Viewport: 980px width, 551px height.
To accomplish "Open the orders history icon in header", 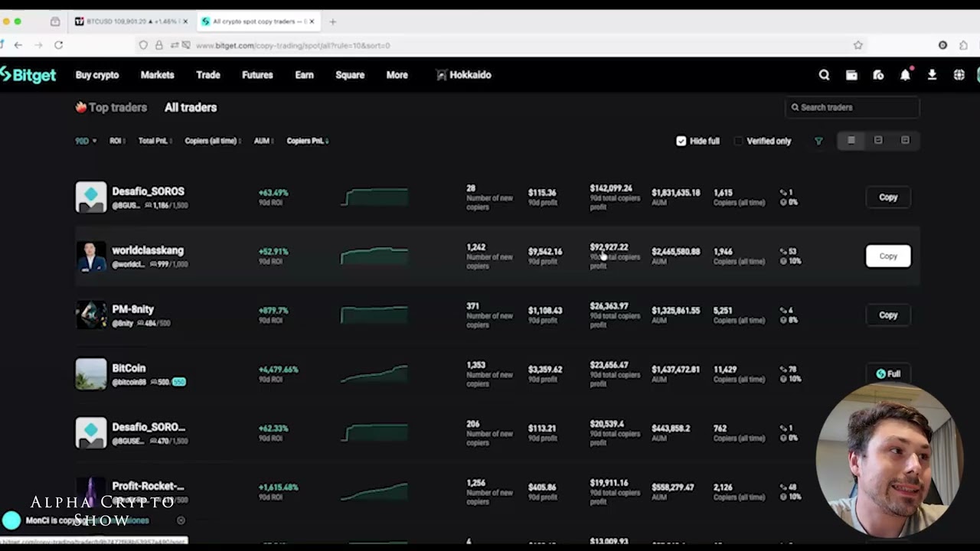I will (878, 75).
